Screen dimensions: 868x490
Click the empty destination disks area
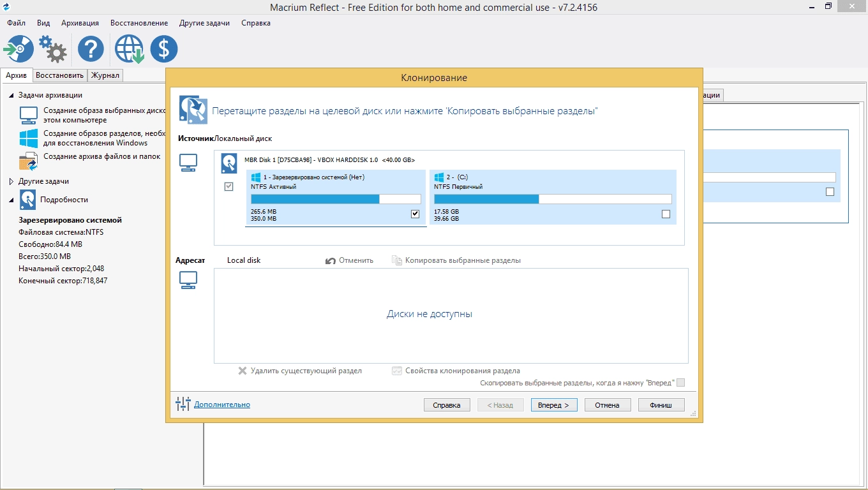451,316
